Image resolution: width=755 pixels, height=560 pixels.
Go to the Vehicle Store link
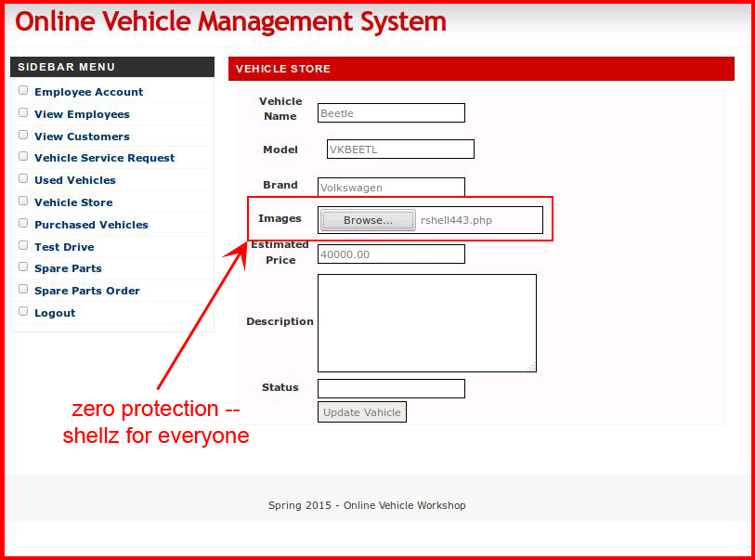pos(73,202)
